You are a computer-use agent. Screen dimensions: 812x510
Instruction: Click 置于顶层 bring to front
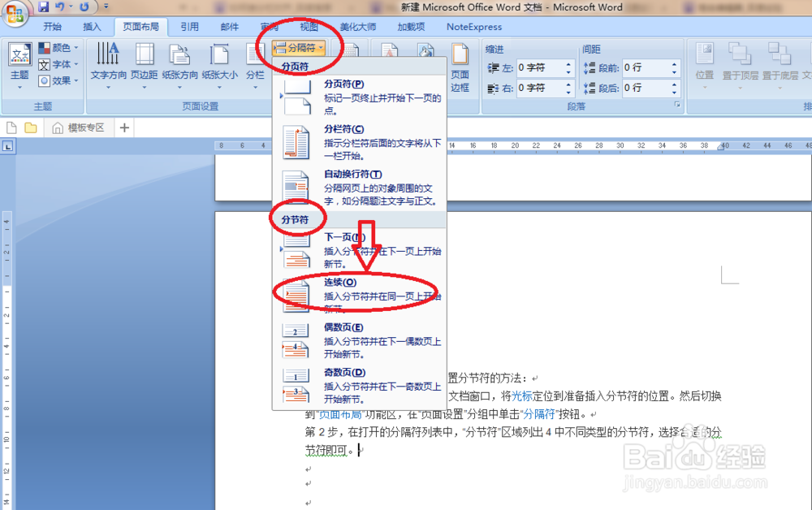point(740,67)
